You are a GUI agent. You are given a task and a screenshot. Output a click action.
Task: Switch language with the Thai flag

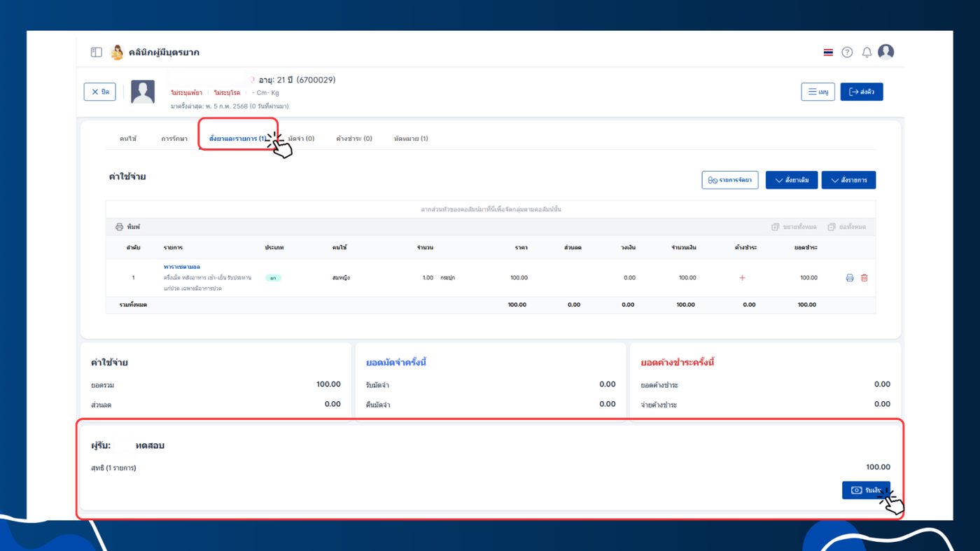point(828,53)
